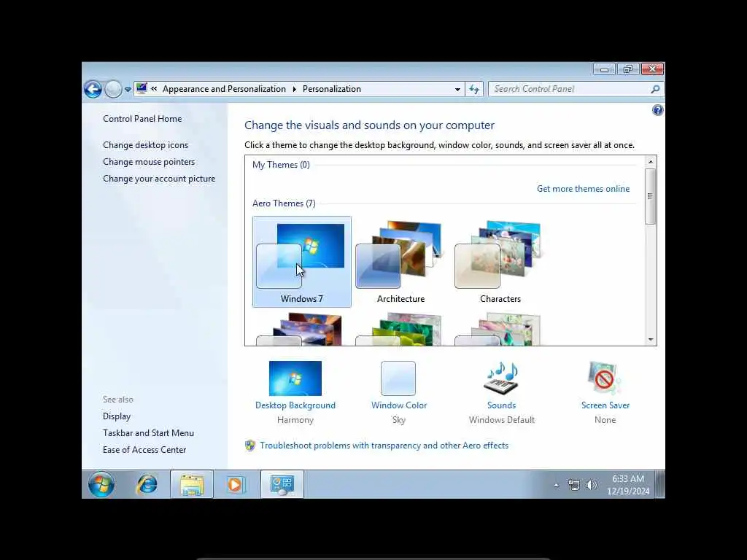Image resolution: width=747 pixels, height=560 pixels.
Task: Open Change desktop icons link
Action: click(x=145, y=145)
